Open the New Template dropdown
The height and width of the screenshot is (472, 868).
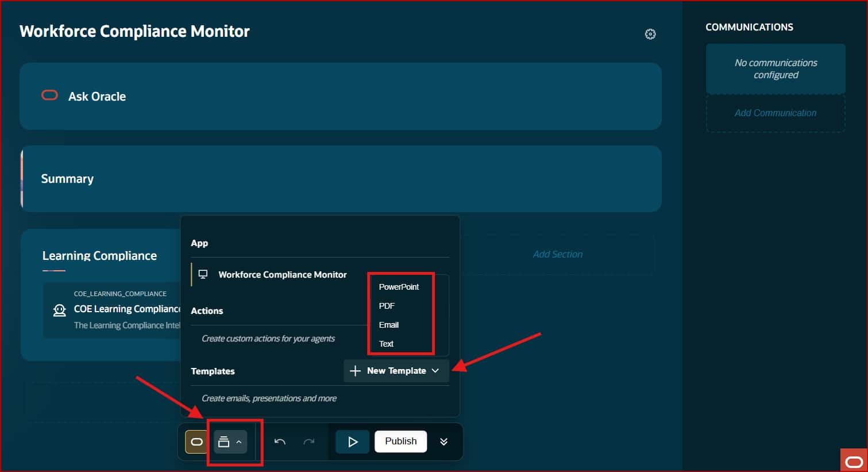tap(396, 371)
